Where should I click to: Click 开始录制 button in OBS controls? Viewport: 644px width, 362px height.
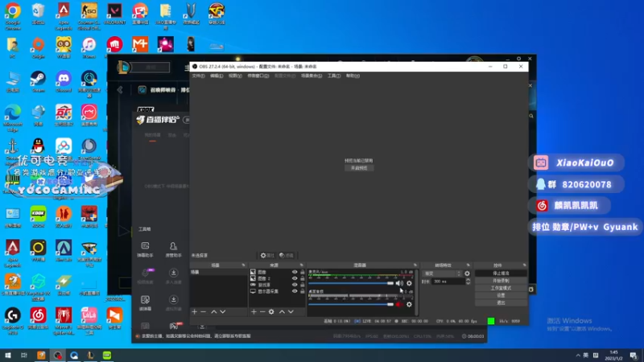(x=501, y=281)
